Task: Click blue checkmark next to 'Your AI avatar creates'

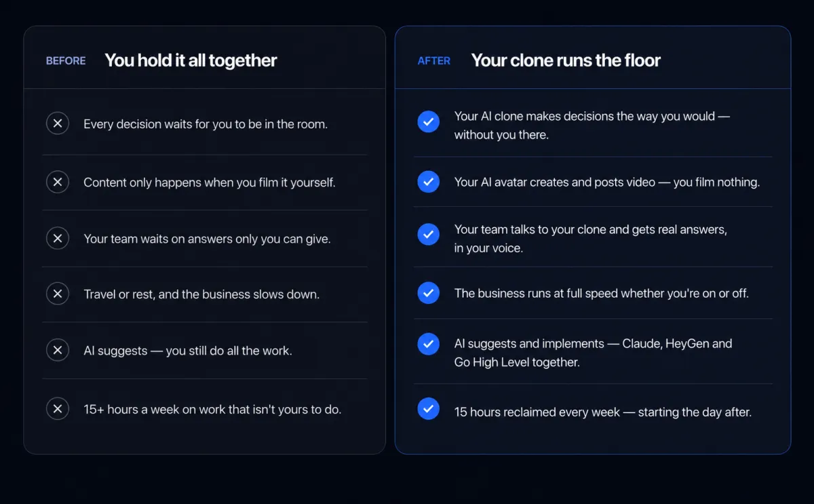Action: click(428, 182)
